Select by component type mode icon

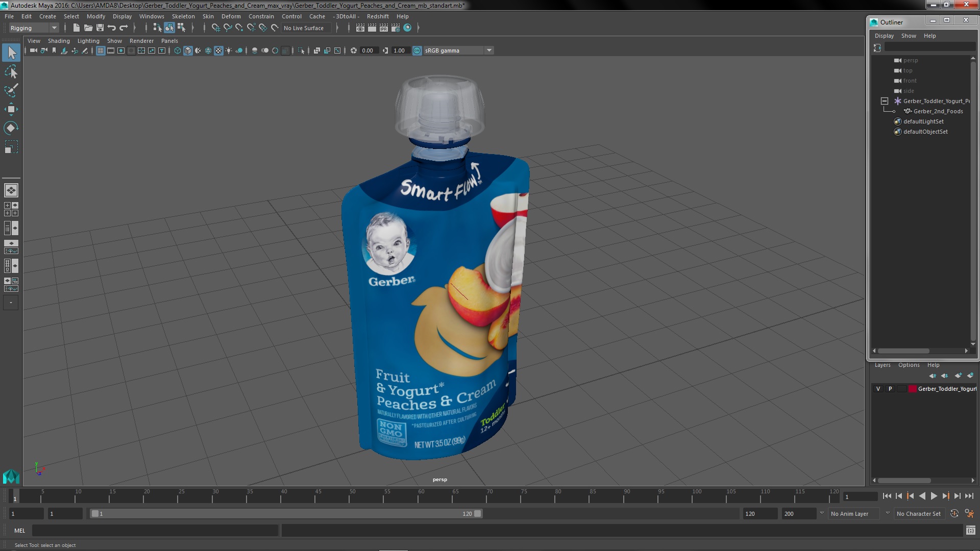point(181,28)
